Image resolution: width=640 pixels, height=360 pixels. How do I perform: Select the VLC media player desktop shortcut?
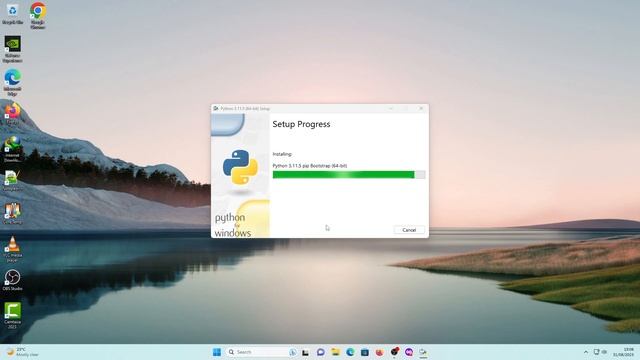[12, 249]
